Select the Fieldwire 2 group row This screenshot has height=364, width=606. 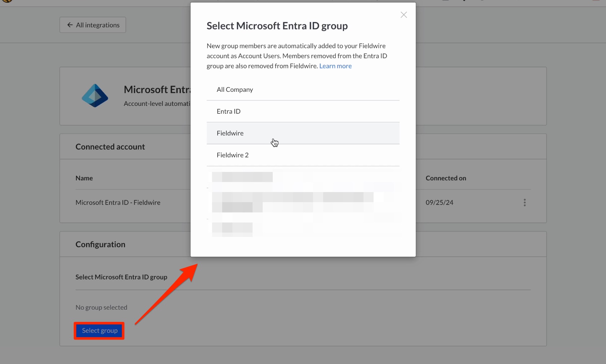tap(303, 155)
